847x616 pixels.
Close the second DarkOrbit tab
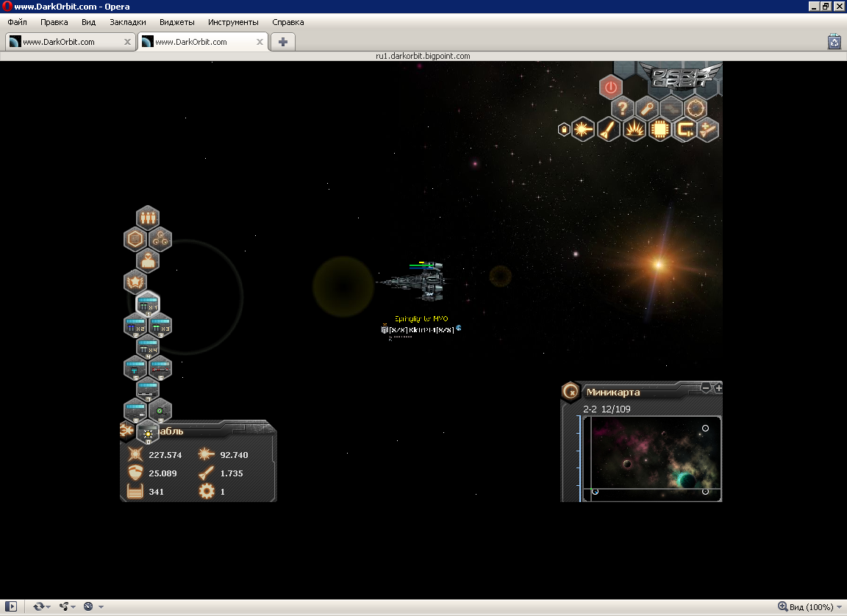pyautogui.click(x=260, y=42)
